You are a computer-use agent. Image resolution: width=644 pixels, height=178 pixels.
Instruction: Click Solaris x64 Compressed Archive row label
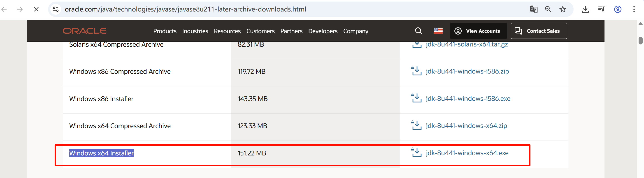click(116, 45)
